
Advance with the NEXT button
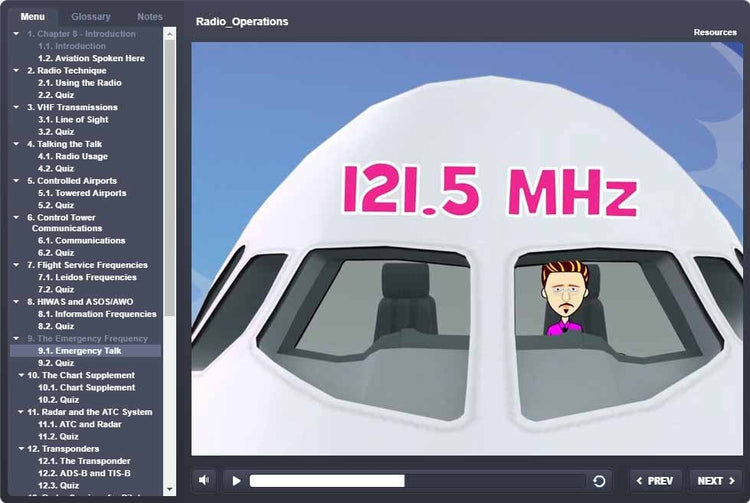point(715,481)
